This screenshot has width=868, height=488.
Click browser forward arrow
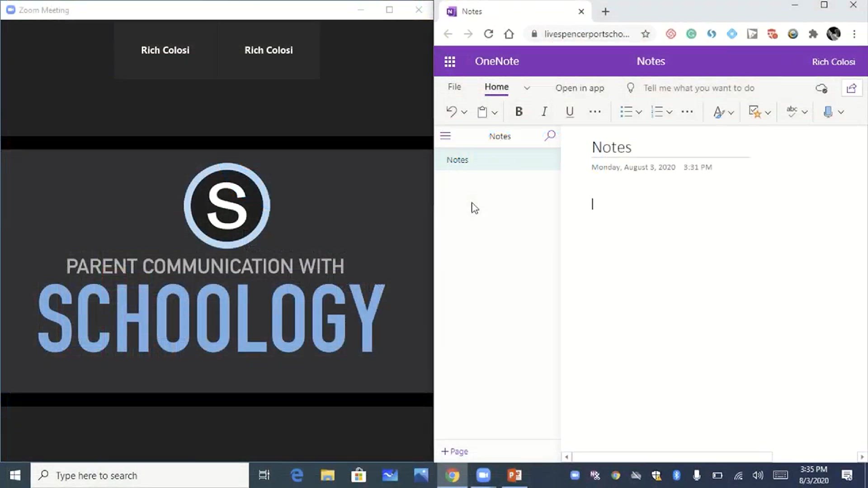pos(468,34)
